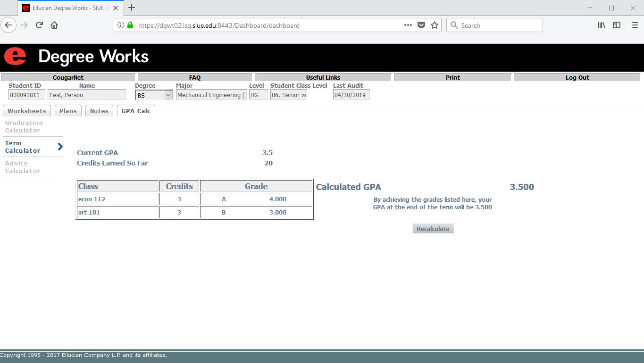
Task: Switch to the Worksheets tab
Action: (x=27, y=111)
